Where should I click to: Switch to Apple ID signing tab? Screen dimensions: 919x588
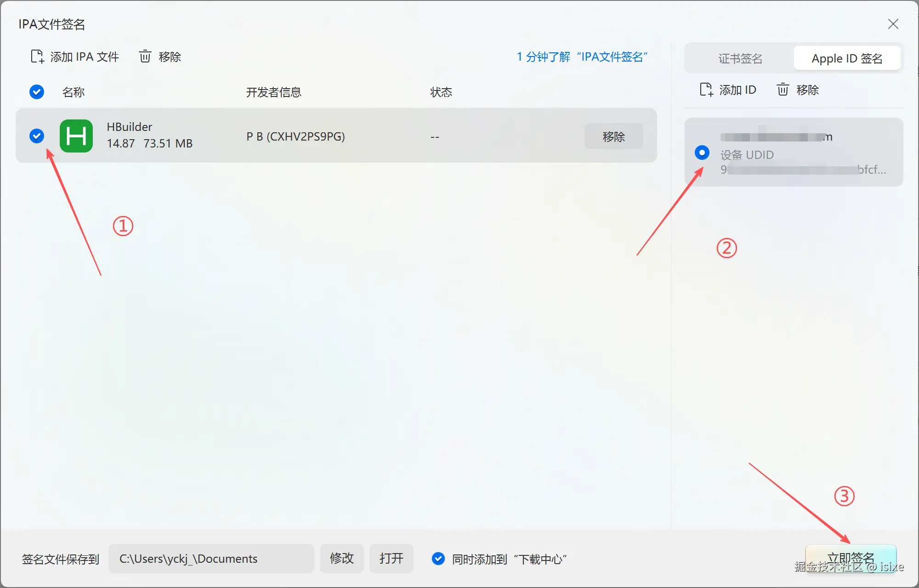[846, 58]
